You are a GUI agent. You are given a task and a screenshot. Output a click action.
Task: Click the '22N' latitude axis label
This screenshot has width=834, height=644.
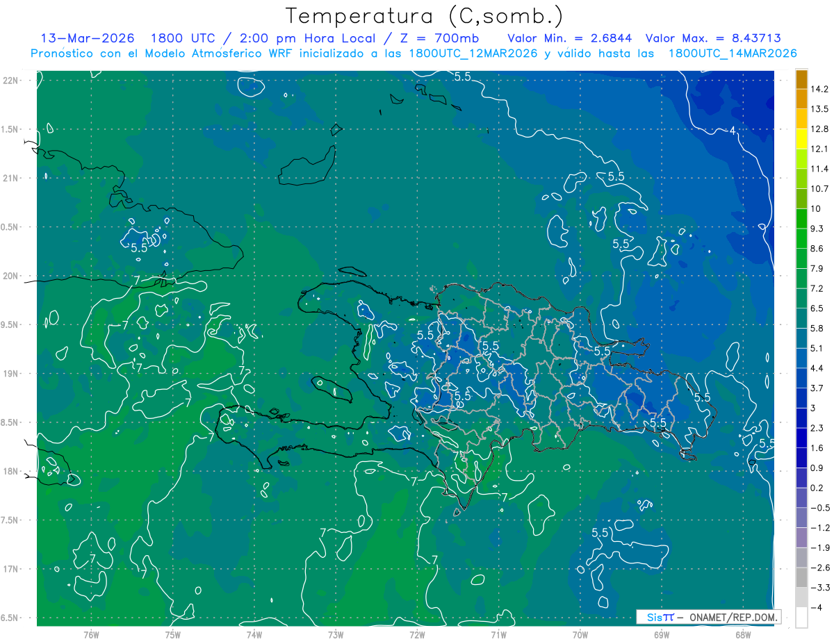(11, 81)
